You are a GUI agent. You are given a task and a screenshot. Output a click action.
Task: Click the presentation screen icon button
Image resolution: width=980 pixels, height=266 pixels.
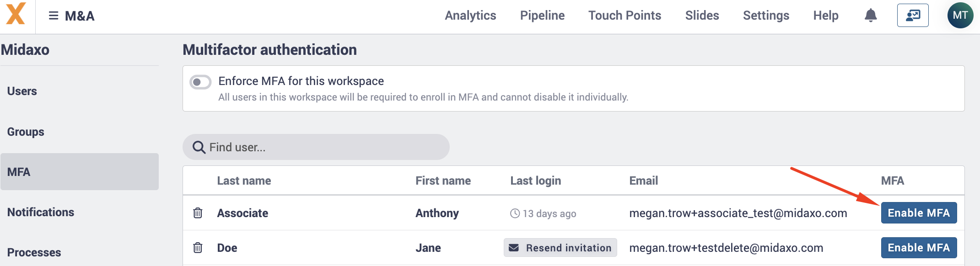pyautogui.click(x=913, y=16)
